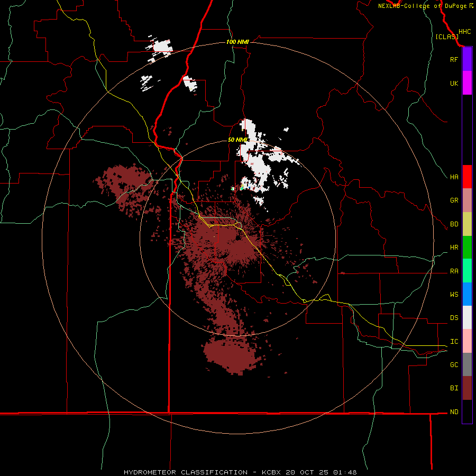
Task: Click the BI legend label
Action: pos(454,388)
